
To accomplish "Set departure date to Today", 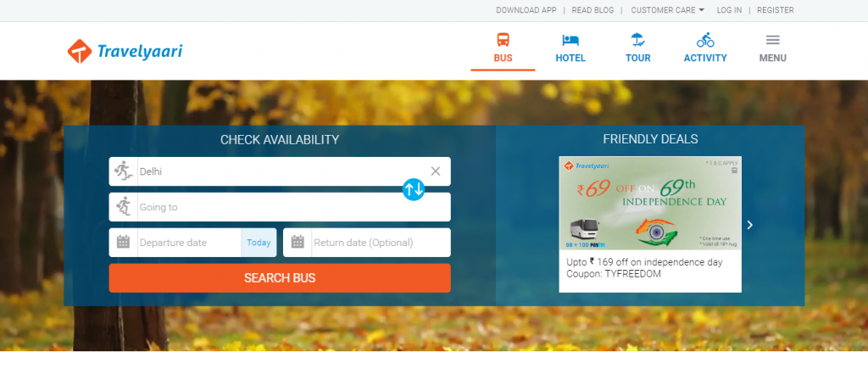I will [259, 243].
